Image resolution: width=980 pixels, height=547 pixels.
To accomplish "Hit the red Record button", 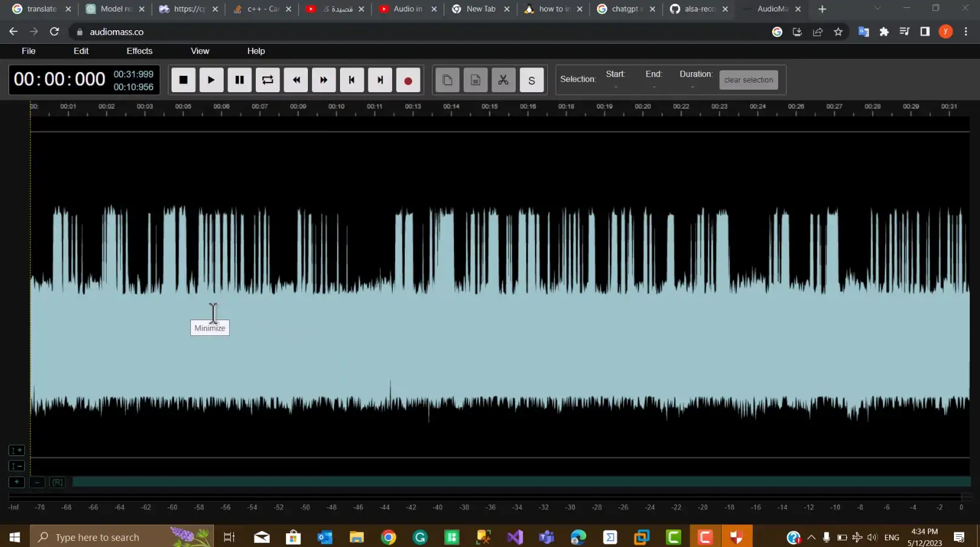I will click(408, 80).
